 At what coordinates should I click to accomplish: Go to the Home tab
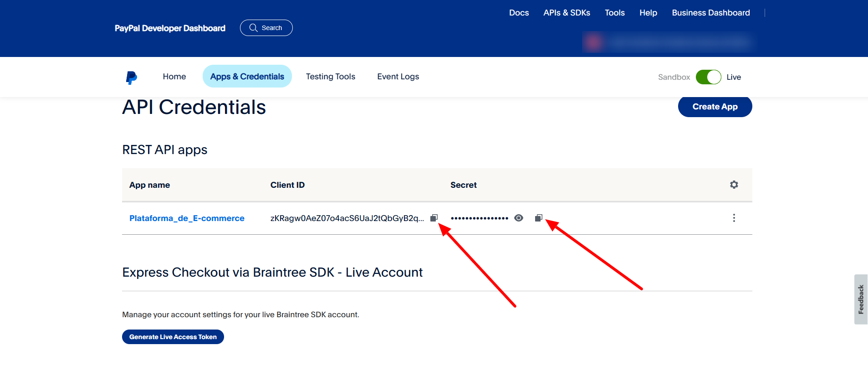174,77
